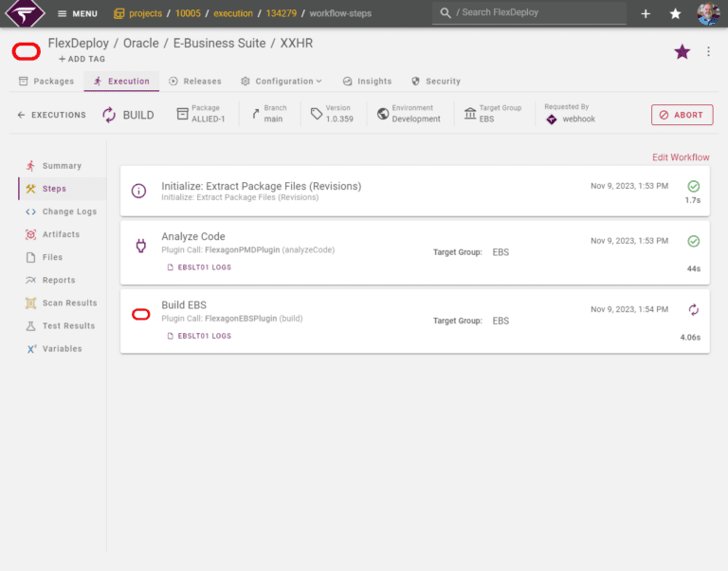Click the ADD TAG button
The height and width of the screenshot is (571, 728).
[x=82, y=59]
